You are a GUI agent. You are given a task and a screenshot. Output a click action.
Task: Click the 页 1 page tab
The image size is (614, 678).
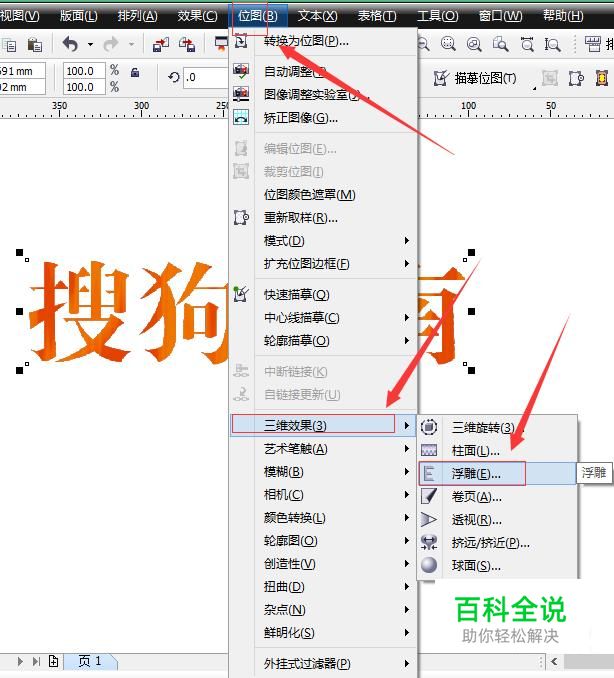[x=90, y=661]
